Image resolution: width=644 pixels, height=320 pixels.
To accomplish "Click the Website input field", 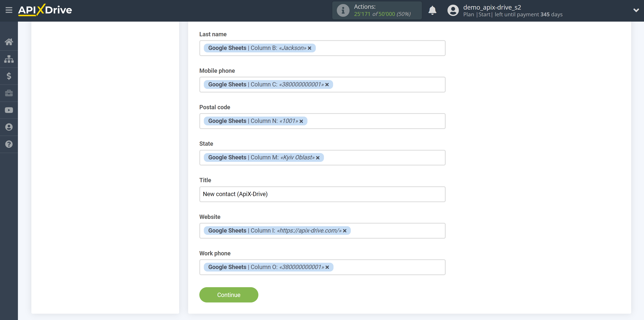I will point(322,231).
